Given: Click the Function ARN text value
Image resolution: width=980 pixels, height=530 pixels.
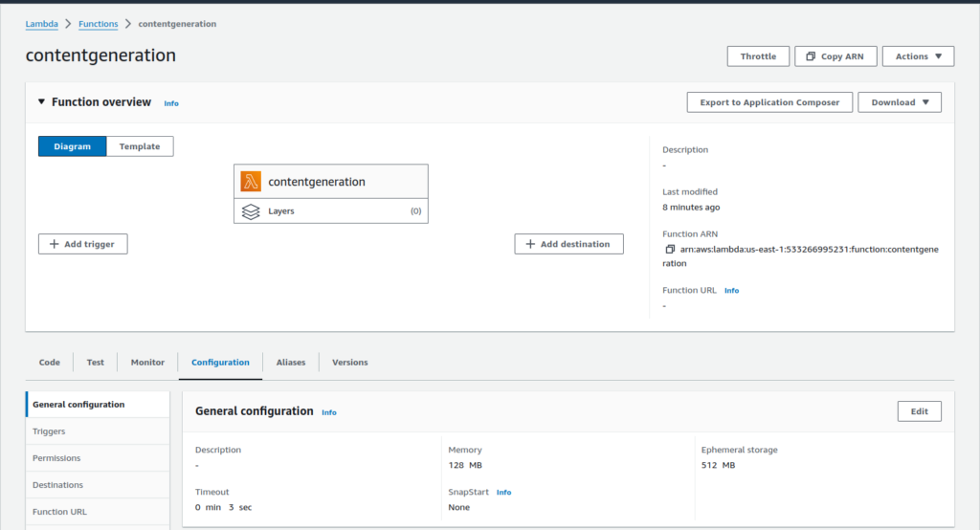Looking at the screenshot, I should [x=801, y=256].
